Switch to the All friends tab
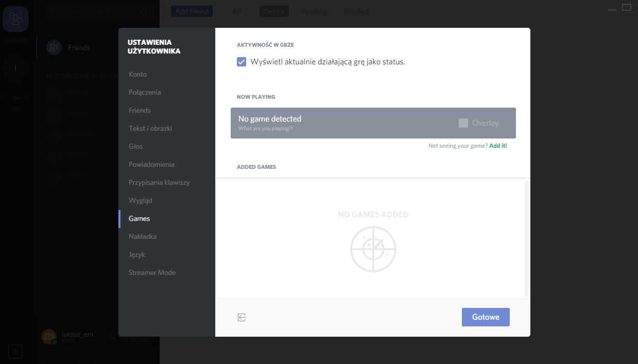This screenshot has width=638, height=364. point(236,11)
